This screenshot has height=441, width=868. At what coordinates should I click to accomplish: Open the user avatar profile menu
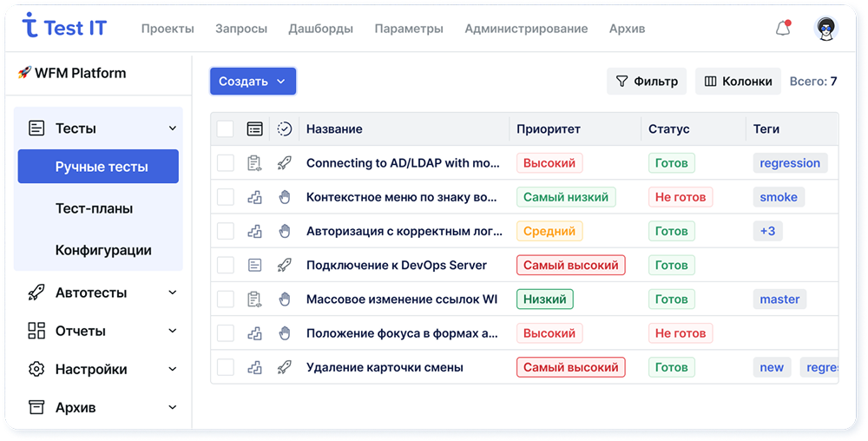coord(827,29)
